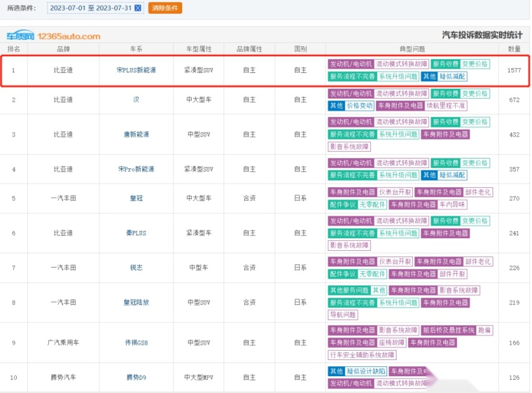Click the 品牌属性 column header

coord(249,49)
